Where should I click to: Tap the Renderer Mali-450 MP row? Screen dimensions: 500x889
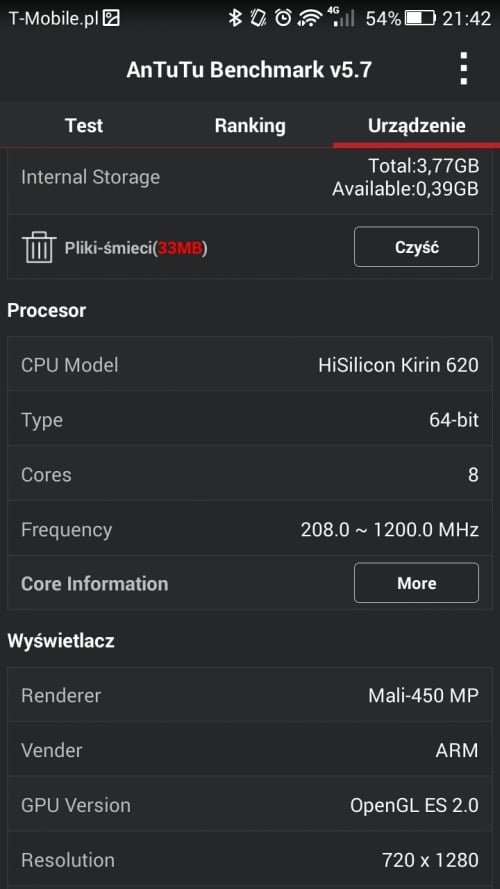250,695
